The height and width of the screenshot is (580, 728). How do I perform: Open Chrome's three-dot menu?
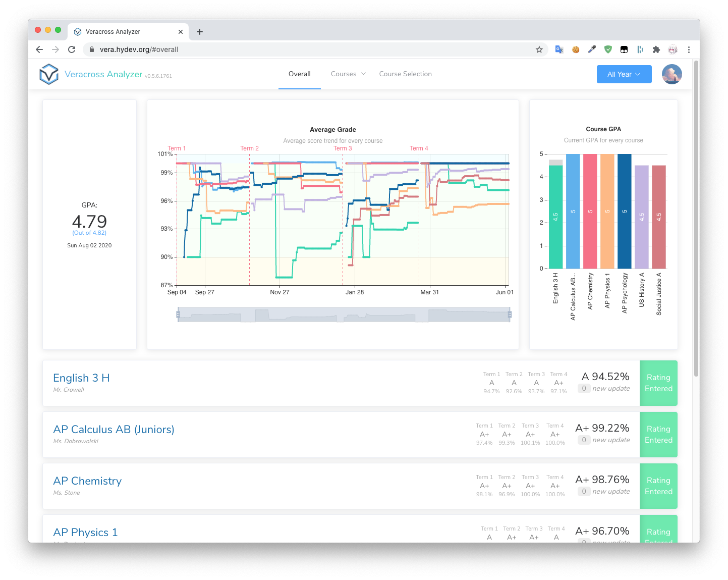click(689, 49)
